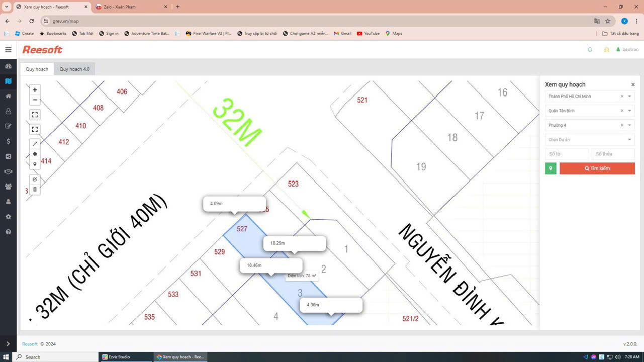Select the place marker tool
Screen dimensions: 644x362
(35, 164)
